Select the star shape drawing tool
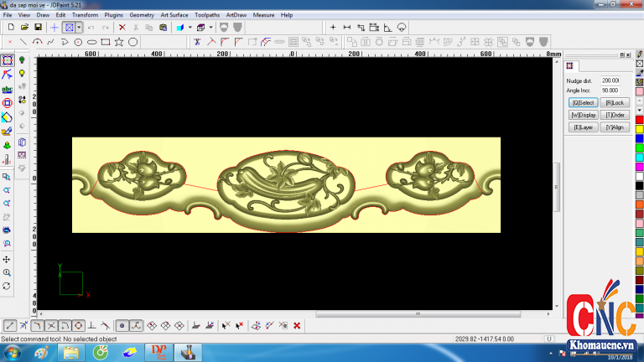 click(x=119, y=41)
